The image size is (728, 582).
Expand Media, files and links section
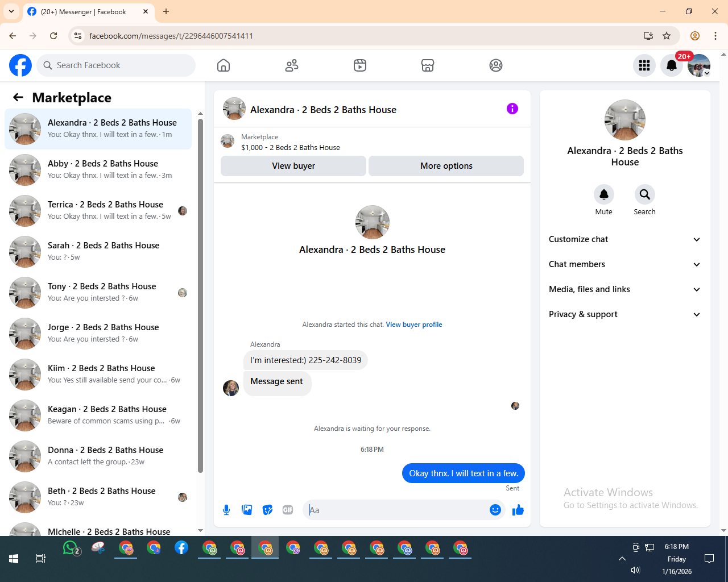point(625,289)
